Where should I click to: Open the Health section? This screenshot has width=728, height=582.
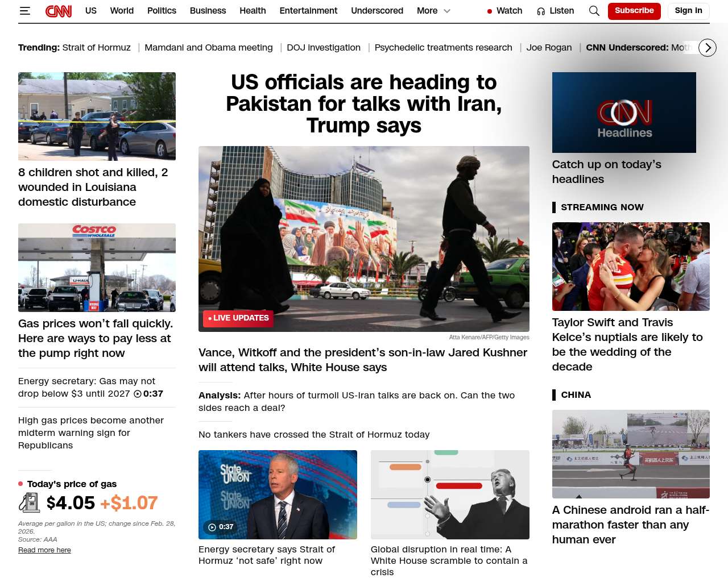[x=253, y=11]
